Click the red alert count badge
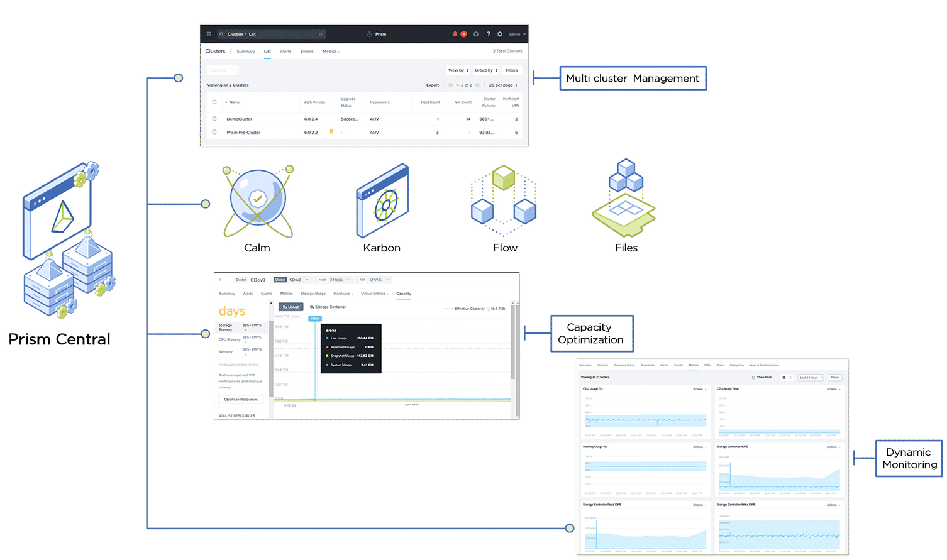947x560 pixels. (x=464, y=34)
